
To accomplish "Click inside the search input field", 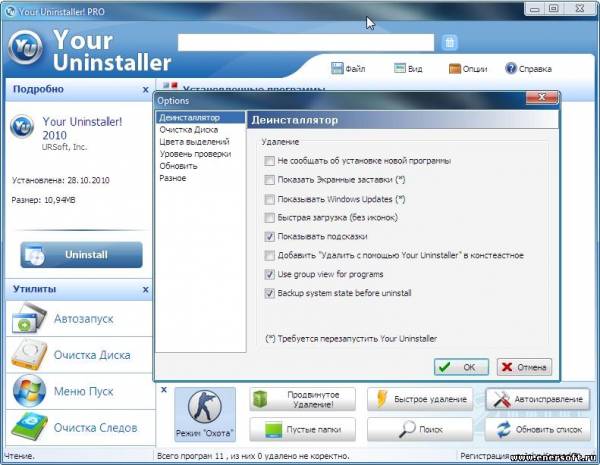I will (306, 42).
